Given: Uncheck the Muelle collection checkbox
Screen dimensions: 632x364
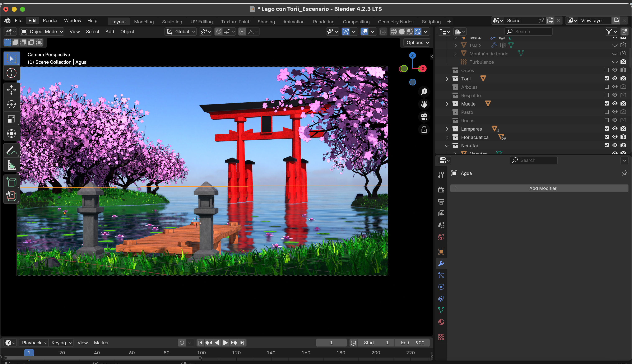Looking at the screenshot, I should coord(607,103).
